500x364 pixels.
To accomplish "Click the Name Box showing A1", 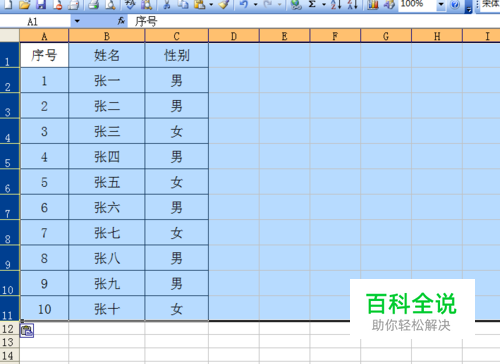I will pos(36,22).
